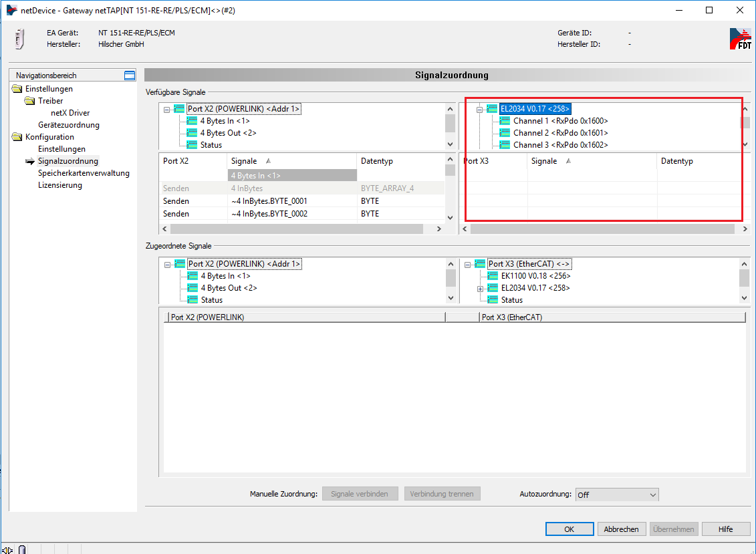Select netX Driver in navigation tree

point(70,113)
